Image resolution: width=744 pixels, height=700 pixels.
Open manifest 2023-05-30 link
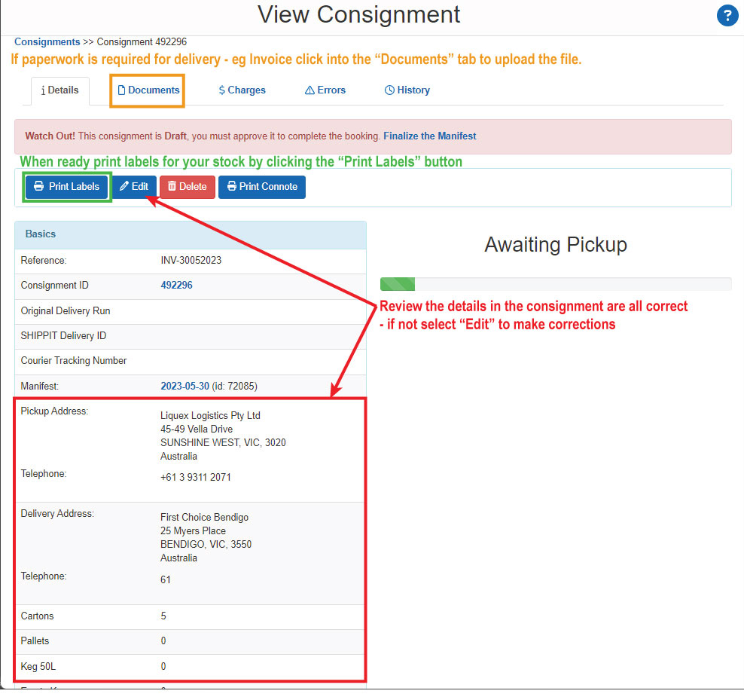tap(184, 386)
